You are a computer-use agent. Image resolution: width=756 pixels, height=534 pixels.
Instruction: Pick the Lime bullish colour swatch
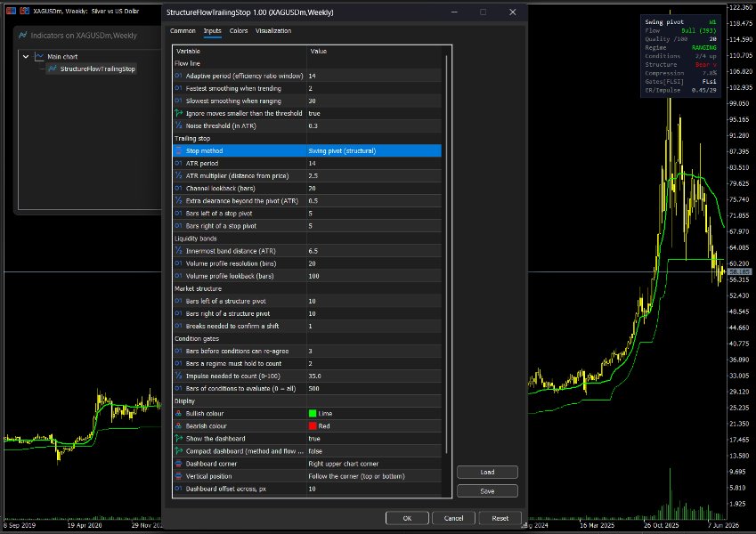(313, 414)
